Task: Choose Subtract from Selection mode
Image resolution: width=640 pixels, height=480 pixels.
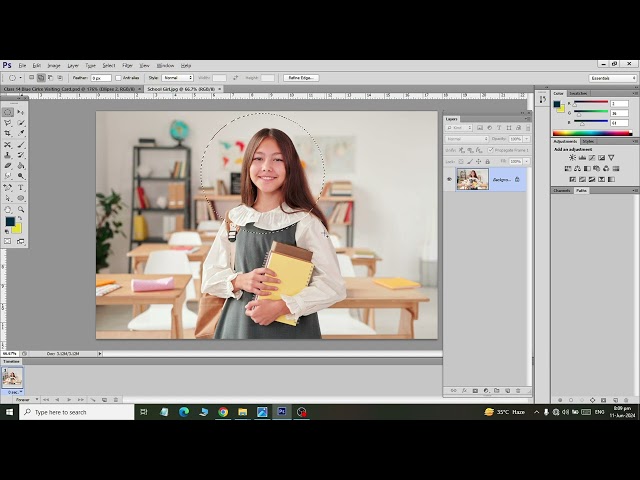Action: (x=50, y=78)
